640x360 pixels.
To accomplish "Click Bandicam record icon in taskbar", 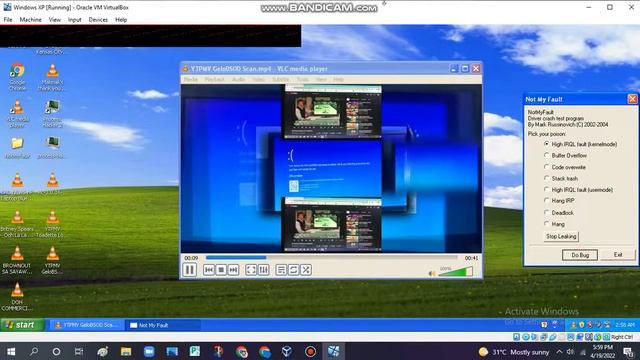I will [x=310, y=351].
